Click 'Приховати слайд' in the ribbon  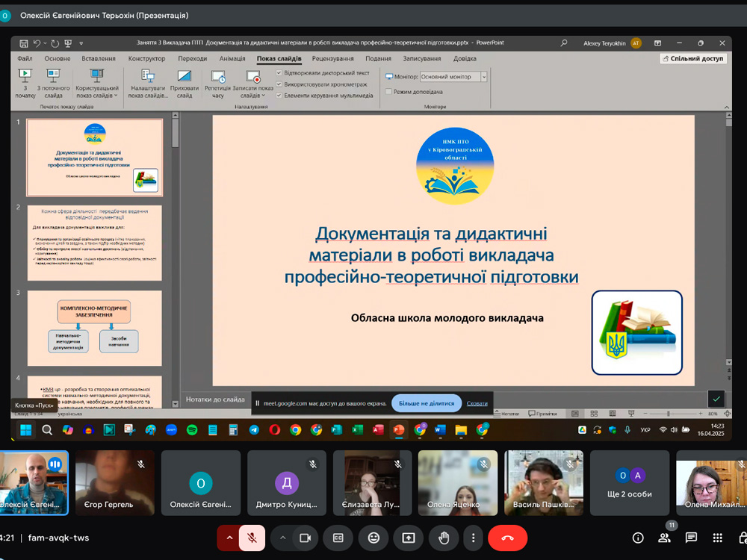click(185, 84)
